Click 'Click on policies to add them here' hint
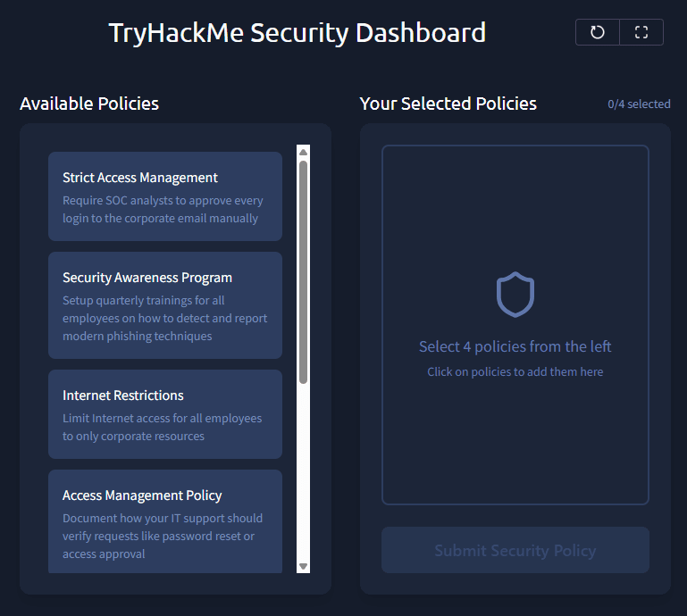 (515, 371)
